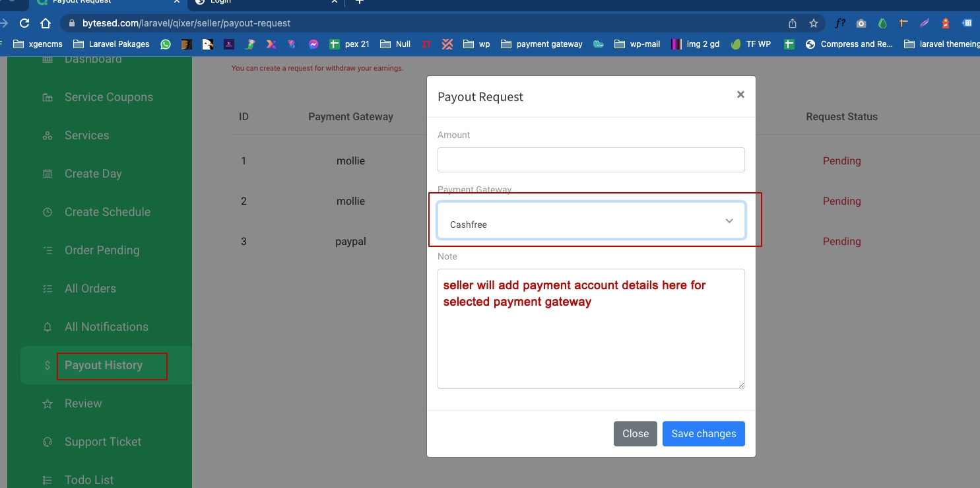
Task: Open the Payment Gateway dropdown showing Cashfree
Action: click(x=590, y=221)
